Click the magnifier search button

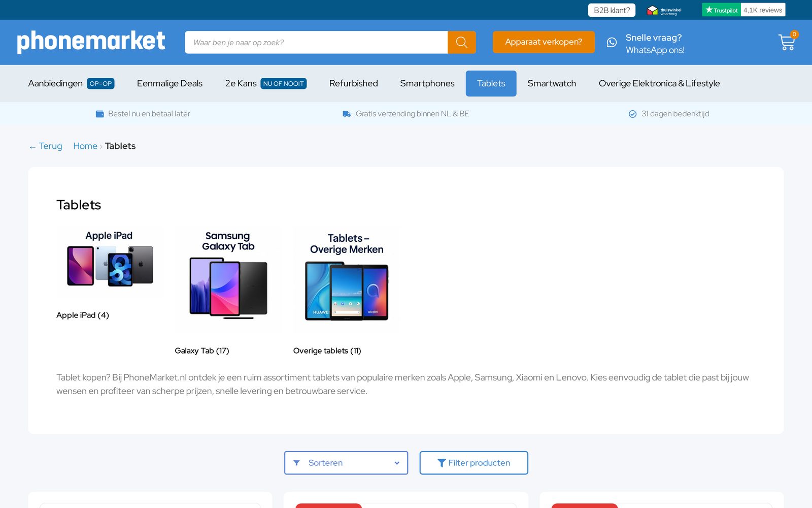coord(461,42)
